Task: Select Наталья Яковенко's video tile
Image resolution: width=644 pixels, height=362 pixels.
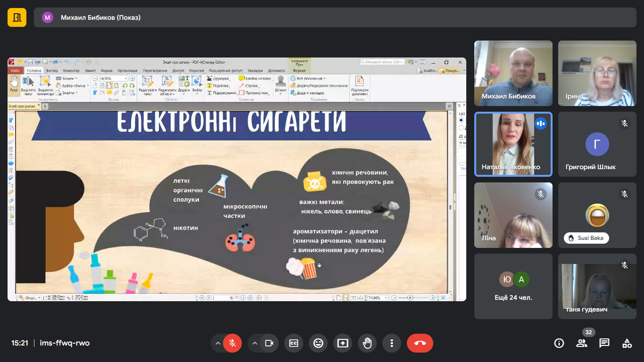Action: coord(513,144)
